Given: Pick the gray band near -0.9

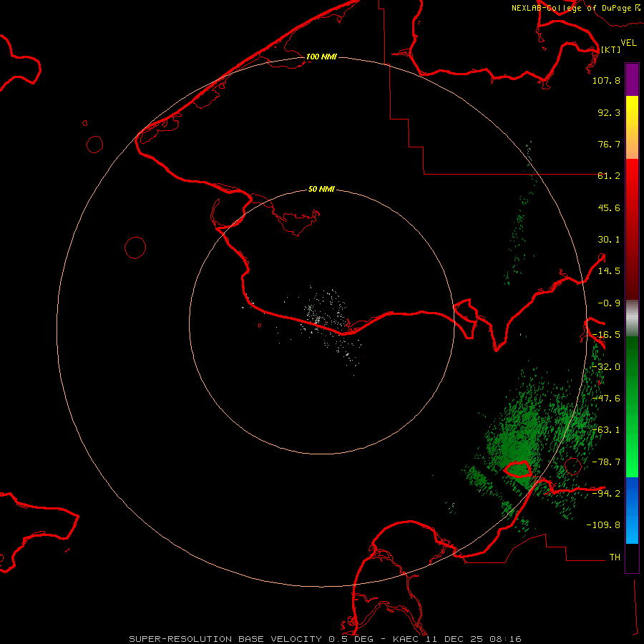Looking at the screenshot, I should point(632,316).
